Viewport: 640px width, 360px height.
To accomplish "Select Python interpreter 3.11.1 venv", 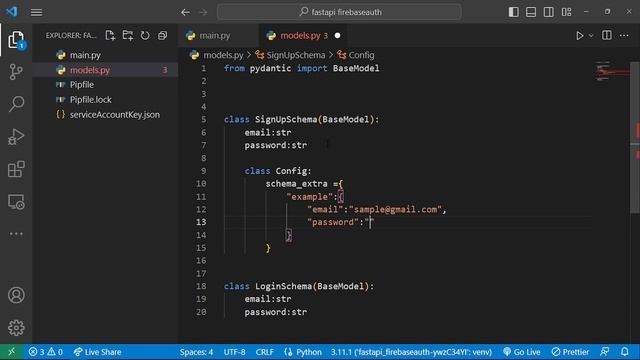I will 411,352.
